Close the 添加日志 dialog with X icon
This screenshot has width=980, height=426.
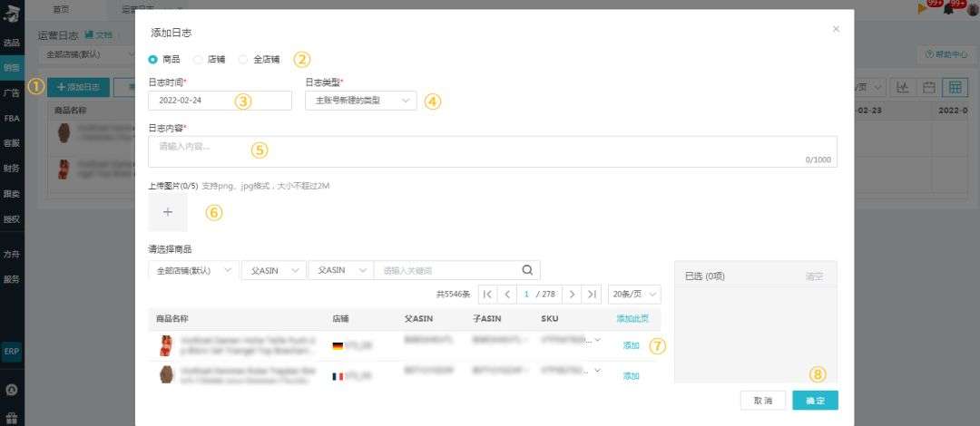(x=836, y=29)
